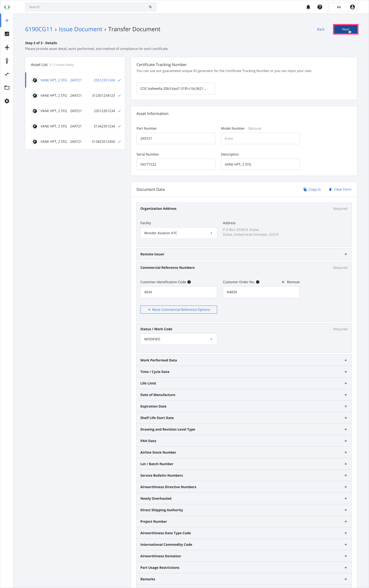Click More Commercial Reference Options button

tap(179, 309)
